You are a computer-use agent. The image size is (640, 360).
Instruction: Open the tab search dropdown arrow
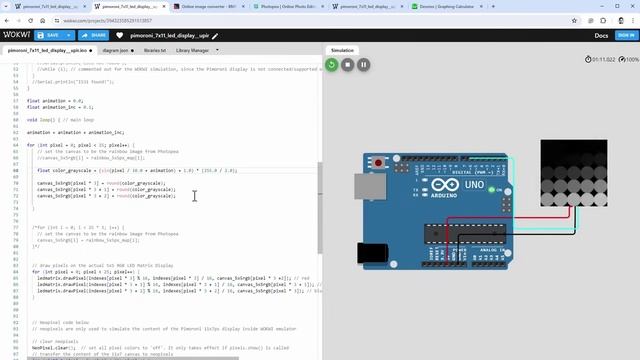6,7
